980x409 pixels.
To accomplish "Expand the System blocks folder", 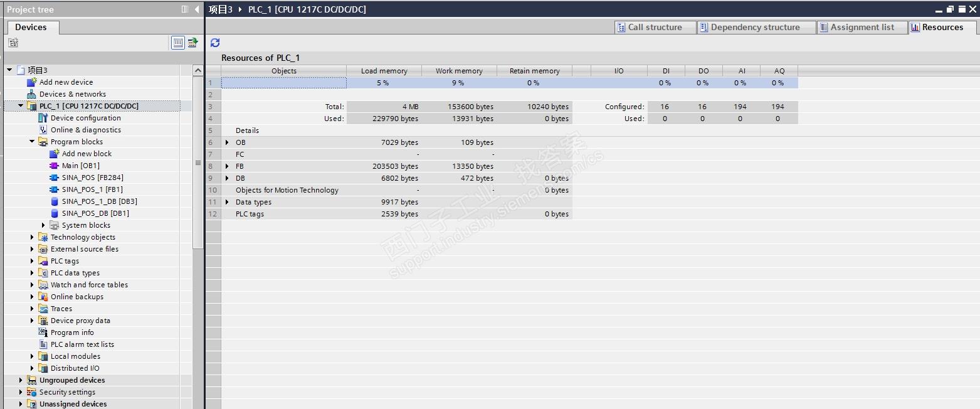I will point(43,225).
